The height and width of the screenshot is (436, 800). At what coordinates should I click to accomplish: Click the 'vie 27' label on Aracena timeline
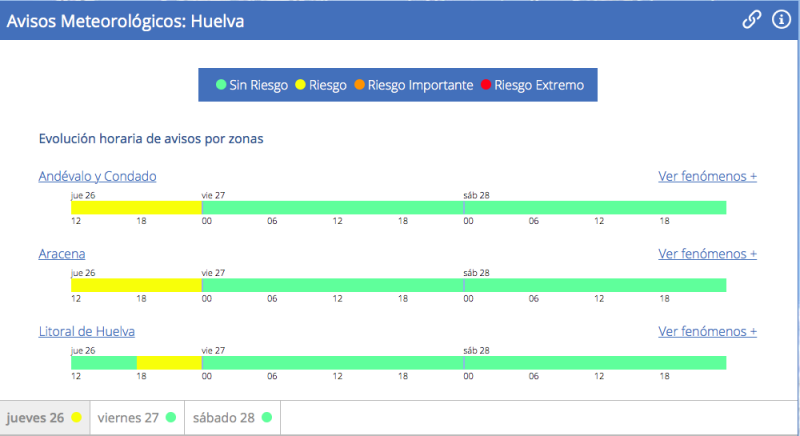tap(213, 273)
